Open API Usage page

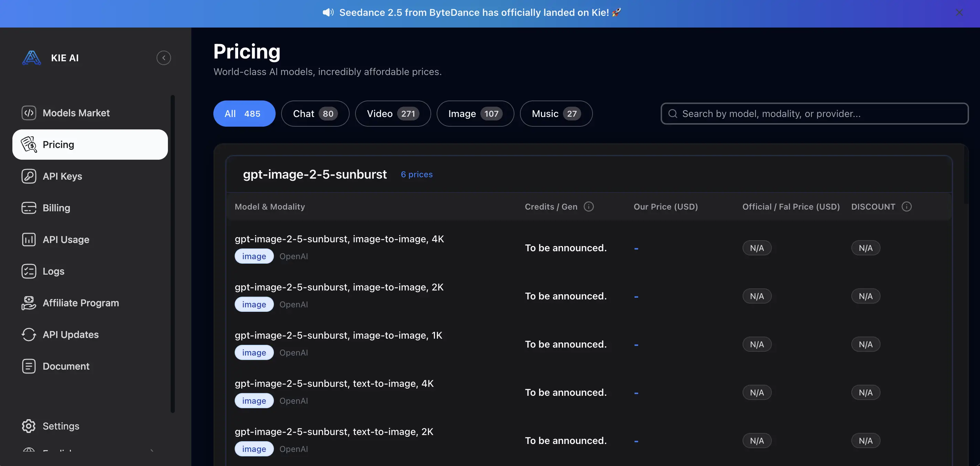pyautogui.click(x=90, y=239)
